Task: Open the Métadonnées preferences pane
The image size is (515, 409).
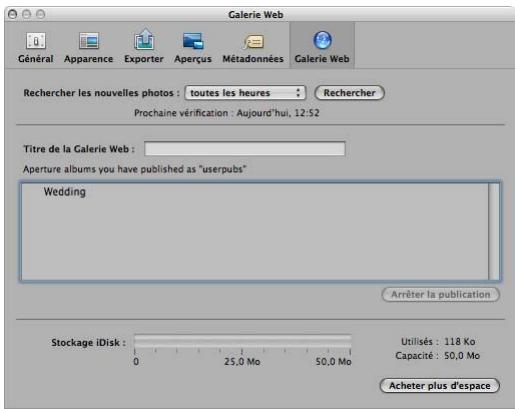Action: pyautogui.click(x=253, y=47)
